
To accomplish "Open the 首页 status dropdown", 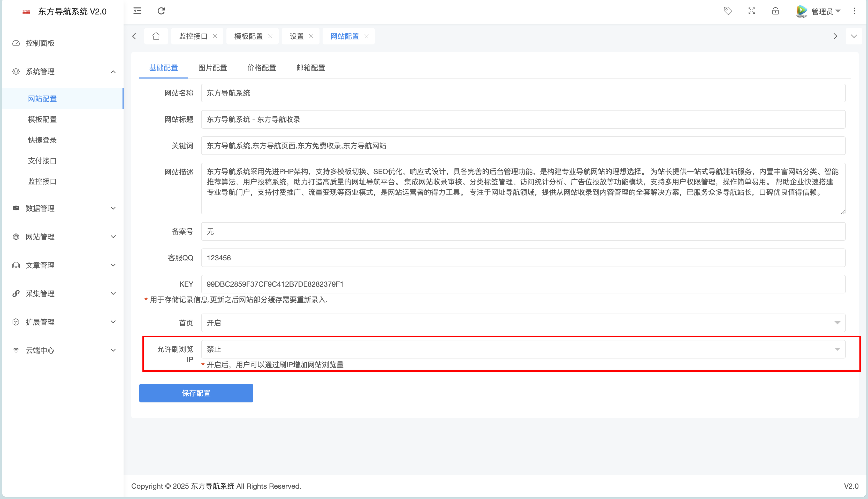I will point(837,323).
